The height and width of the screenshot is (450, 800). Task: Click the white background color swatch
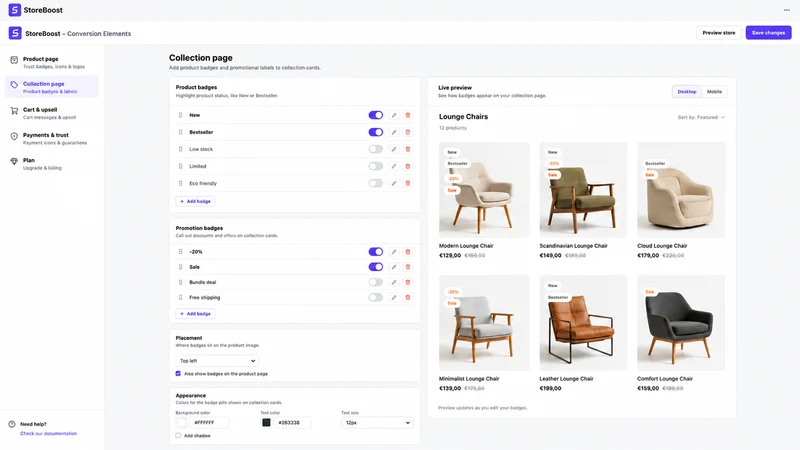(x=181, y=422)
